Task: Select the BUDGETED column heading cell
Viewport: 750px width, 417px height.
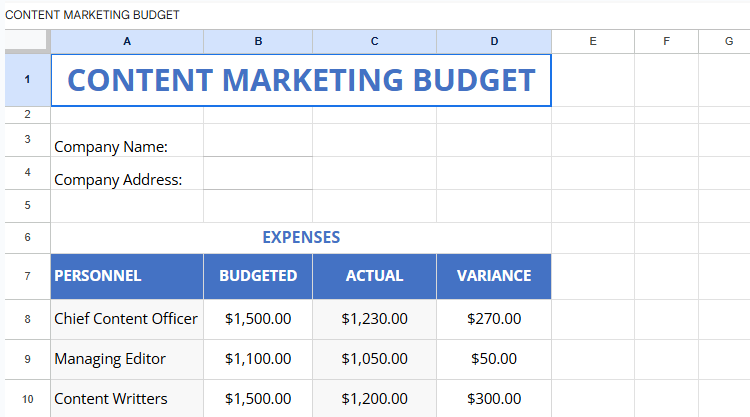Action: point(258,276)
